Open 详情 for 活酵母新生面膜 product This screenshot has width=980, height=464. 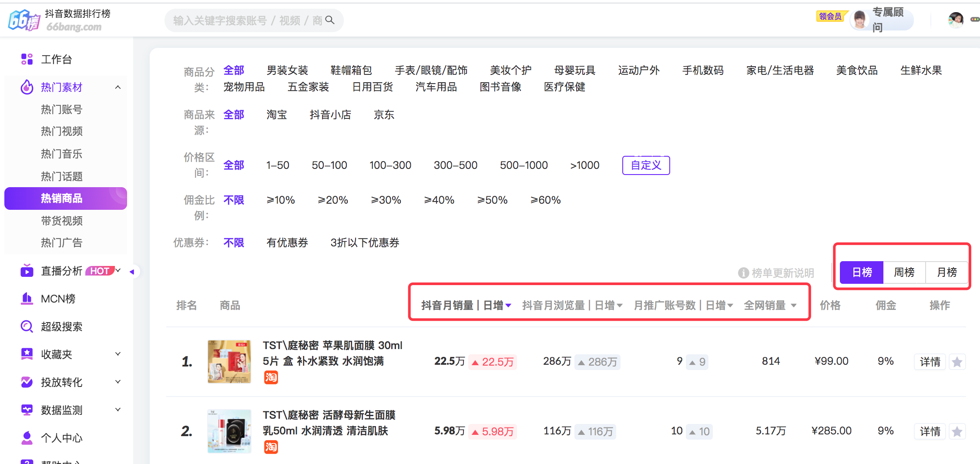click(930, 431)
